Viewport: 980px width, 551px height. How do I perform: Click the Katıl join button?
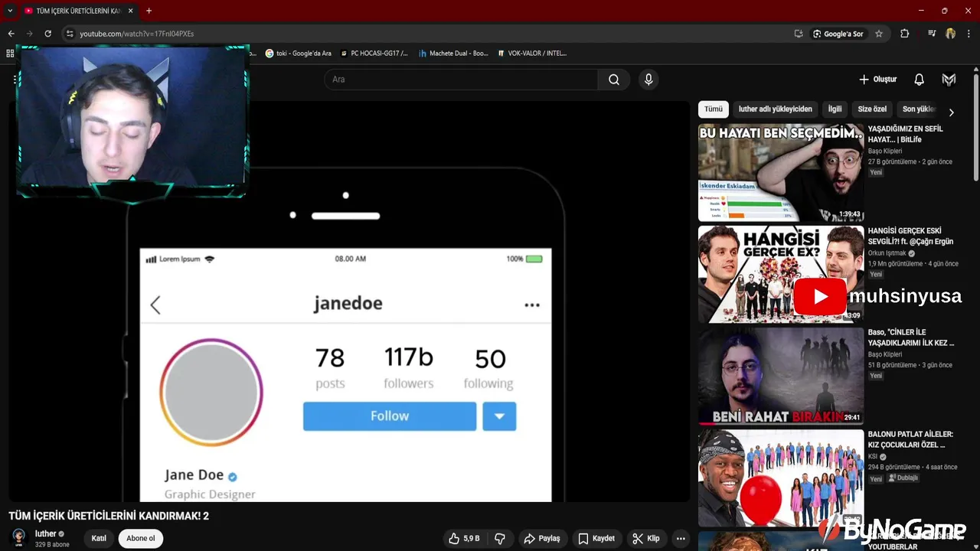click(x=99, y=538)
